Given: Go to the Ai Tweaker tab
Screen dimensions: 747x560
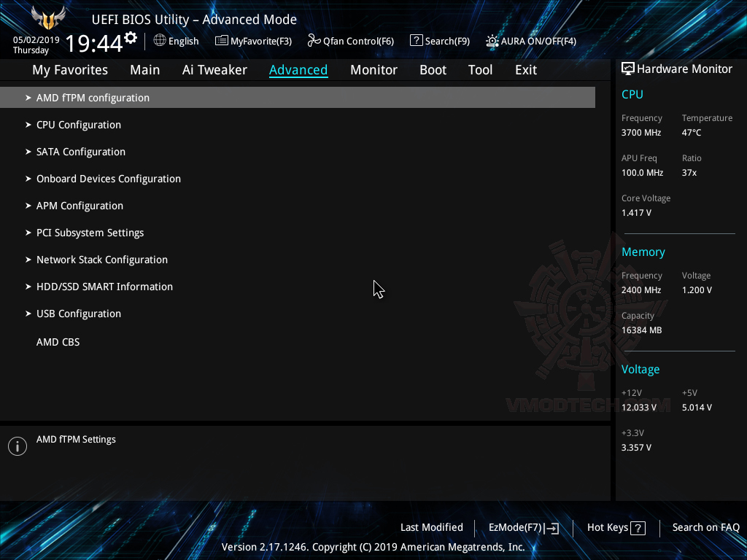Looking at the screenshot, I should (x=214, y=70).
